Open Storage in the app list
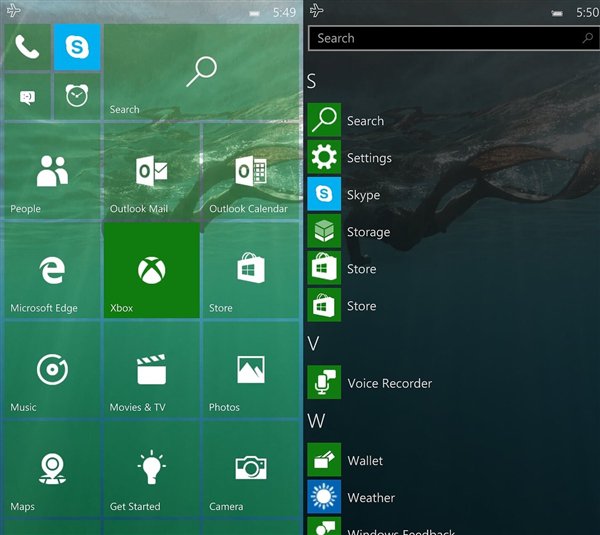600x535 pixels. click(367, 232)
